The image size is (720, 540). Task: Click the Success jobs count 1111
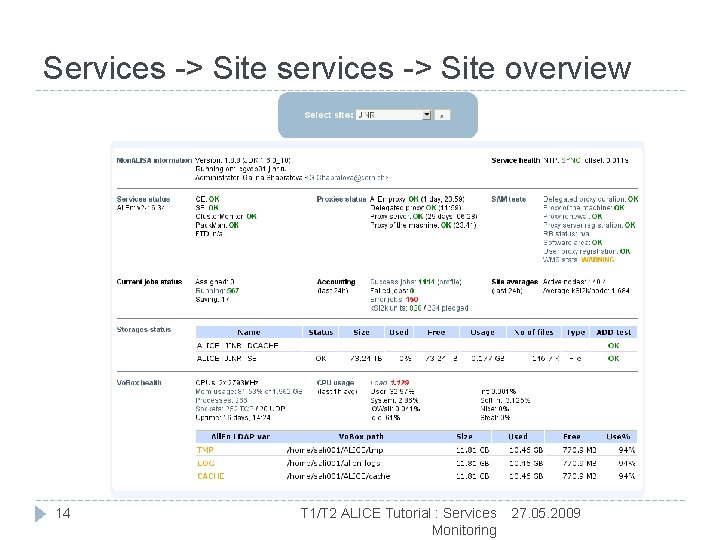[x=427, y=282]
